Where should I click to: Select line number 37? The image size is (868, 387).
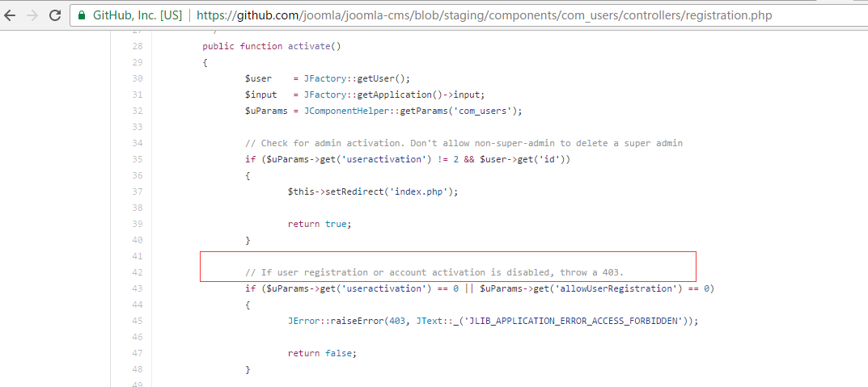click(x=138, y=191)
